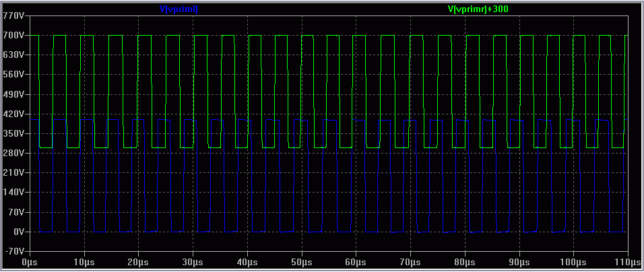Click the 30µs time axis label

point(193,261)
